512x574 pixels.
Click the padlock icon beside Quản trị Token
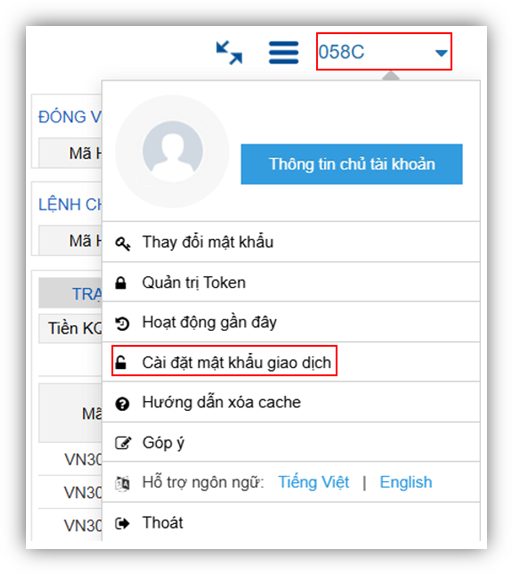click(121, 283)
